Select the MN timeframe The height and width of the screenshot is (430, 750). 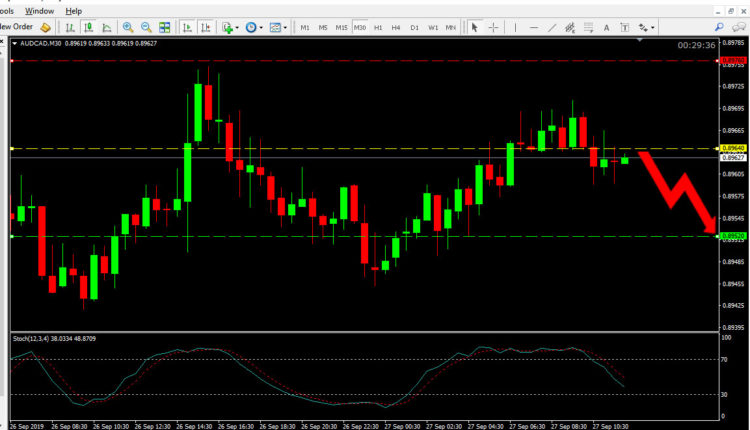[451, 28]
